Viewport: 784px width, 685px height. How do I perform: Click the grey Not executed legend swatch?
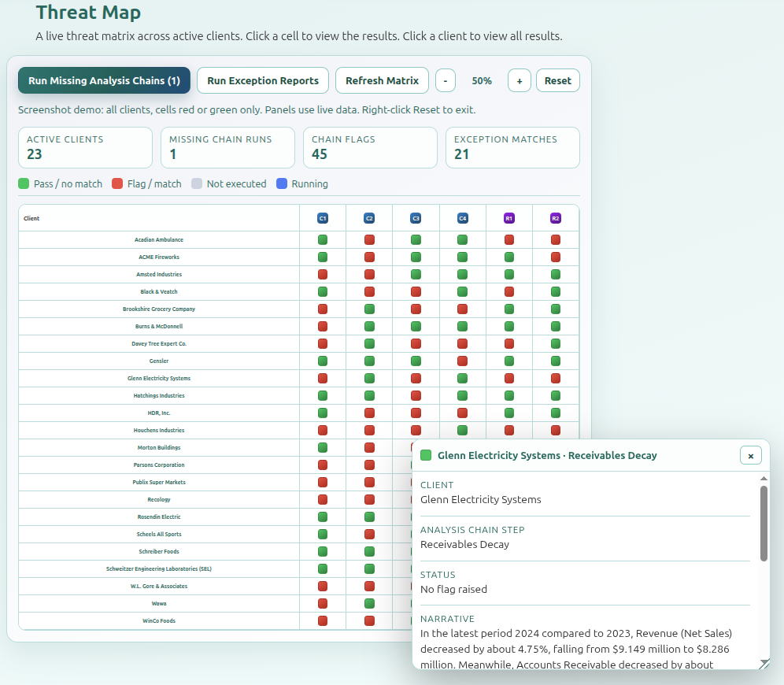197,183
